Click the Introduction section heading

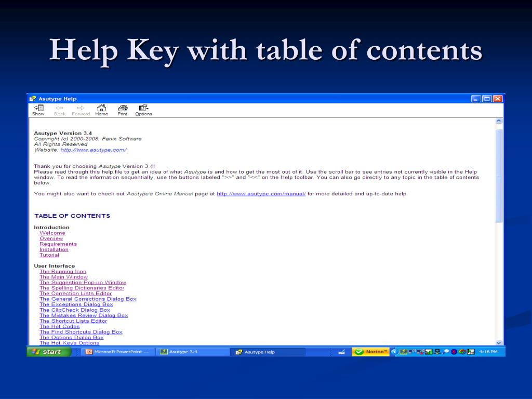pos(51,228)
